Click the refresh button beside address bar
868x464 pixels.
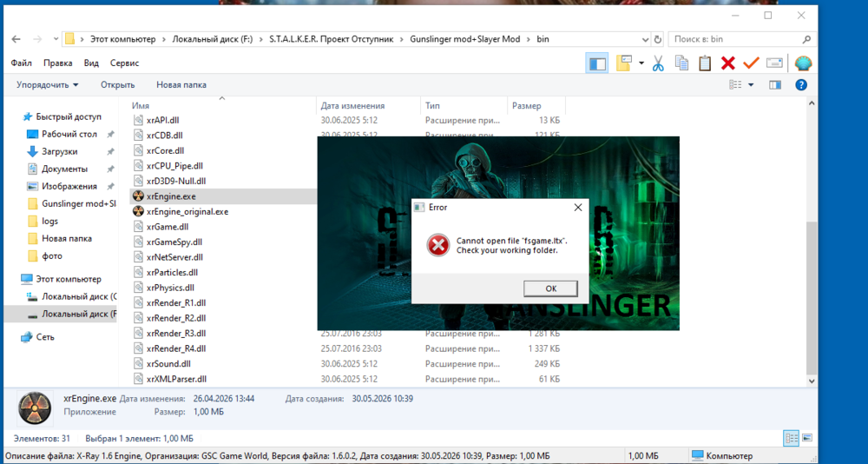pyautogui.click(x=658, y=39)
